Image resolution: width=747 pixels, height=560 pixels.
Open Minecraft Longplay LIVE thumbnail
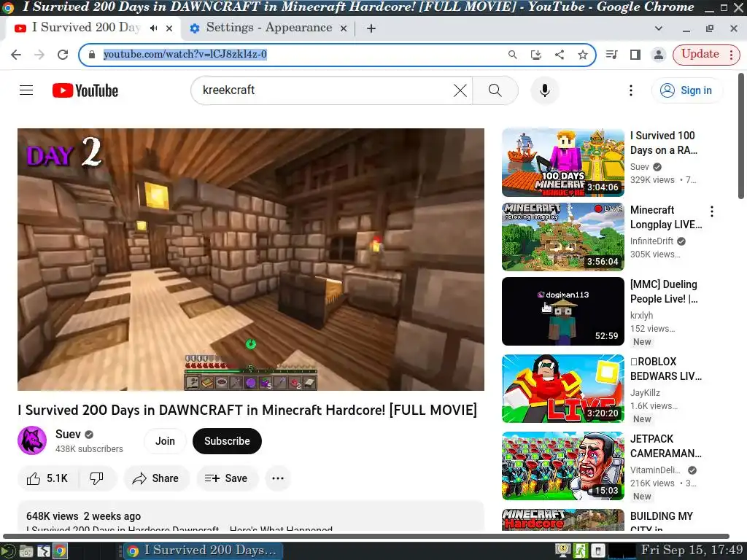click(563, 237)
